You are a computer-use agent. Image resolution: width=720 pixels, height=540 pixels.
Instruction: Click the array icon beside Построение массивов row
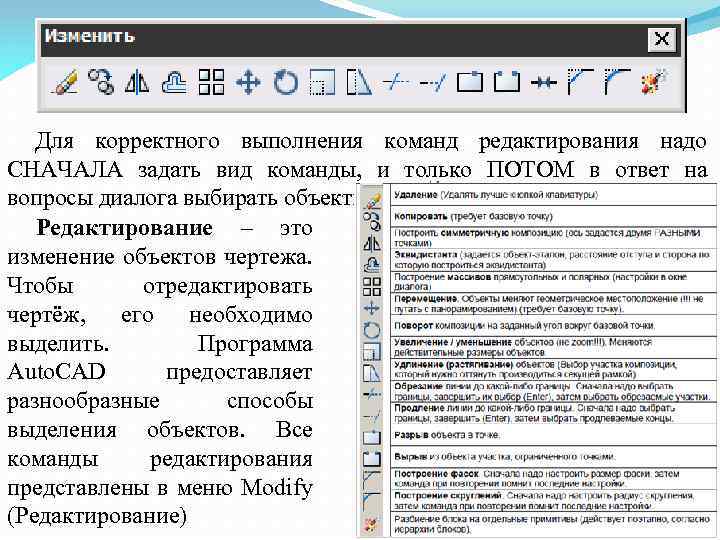coord(372,287)
